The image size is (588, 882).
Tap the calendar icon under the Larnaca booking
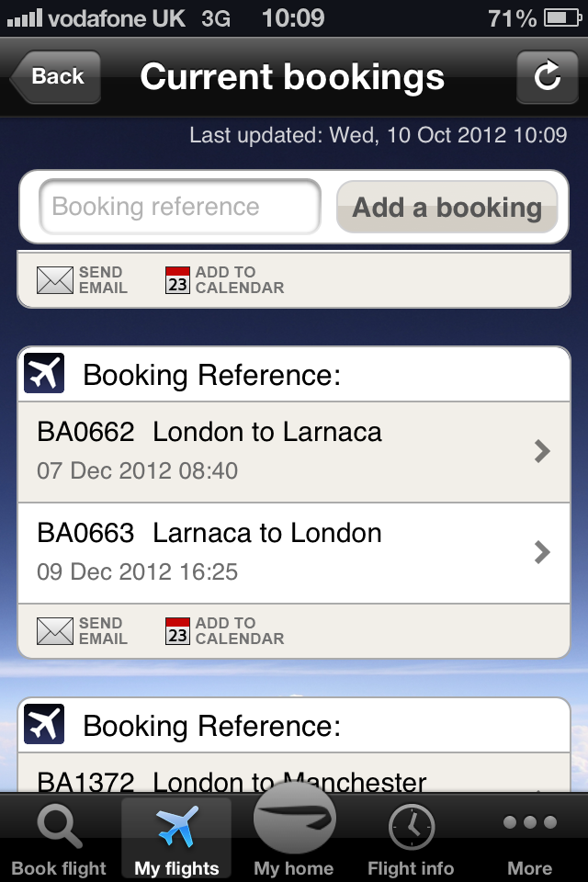pos(177,631)
